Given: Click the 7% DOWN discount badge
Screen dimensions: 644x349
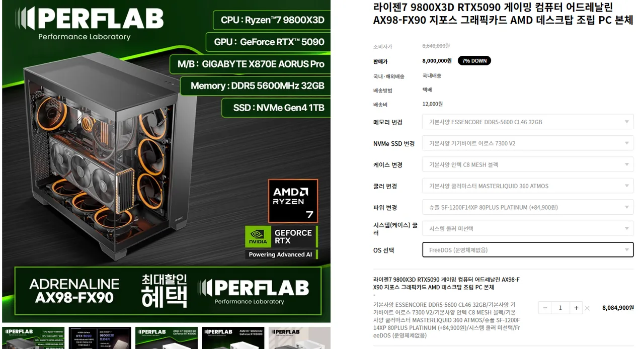Looking at the screenshot, I should coord(474,61).
